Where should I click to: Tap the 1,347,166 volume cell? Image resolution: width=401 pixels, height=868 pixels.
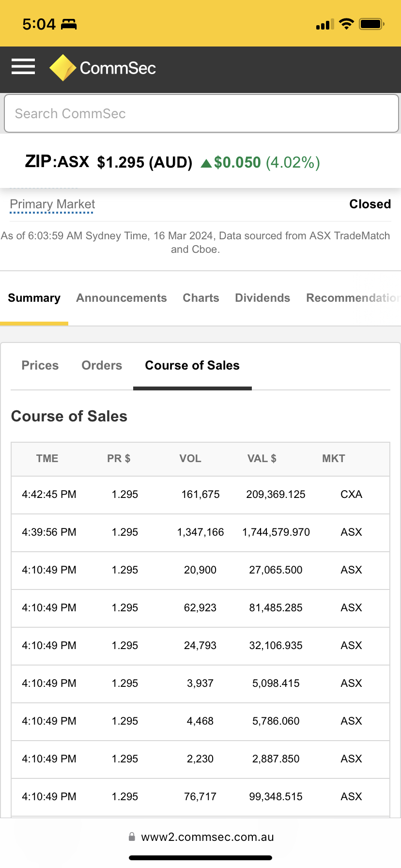pyautogui.click(x=200, y=532)
